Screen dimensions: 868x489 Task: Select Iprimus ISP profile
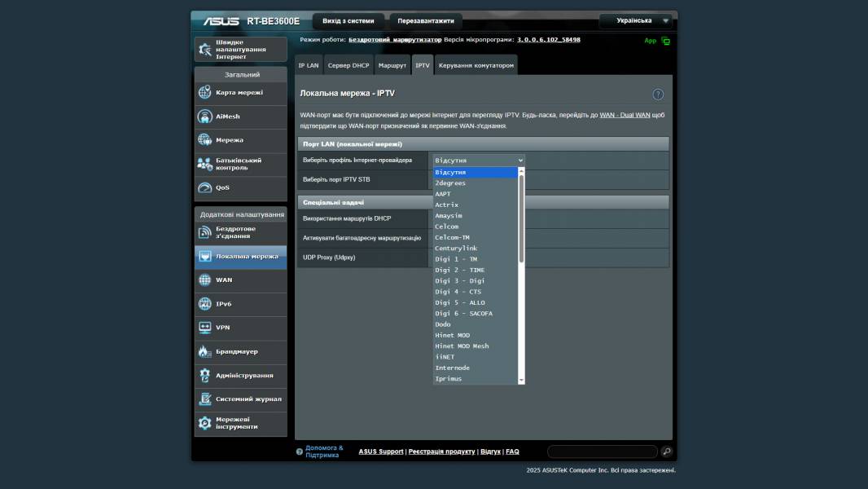tap(476, 379)
